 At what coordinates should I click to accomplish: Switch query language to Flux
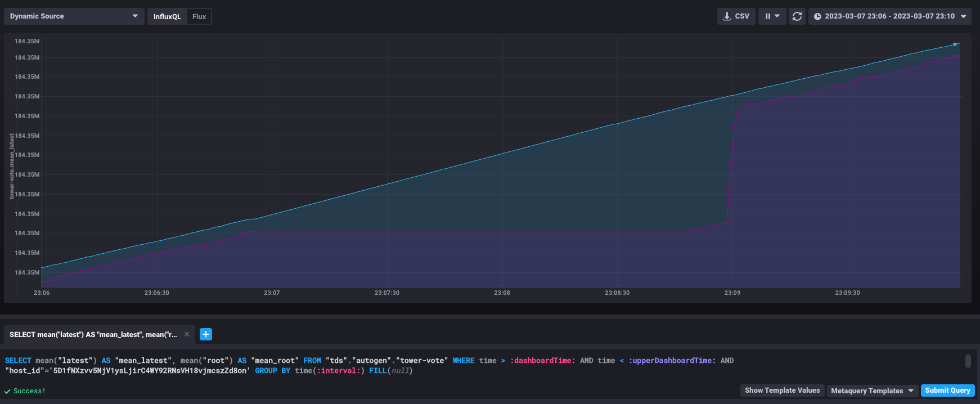click(x=199, y=16)
